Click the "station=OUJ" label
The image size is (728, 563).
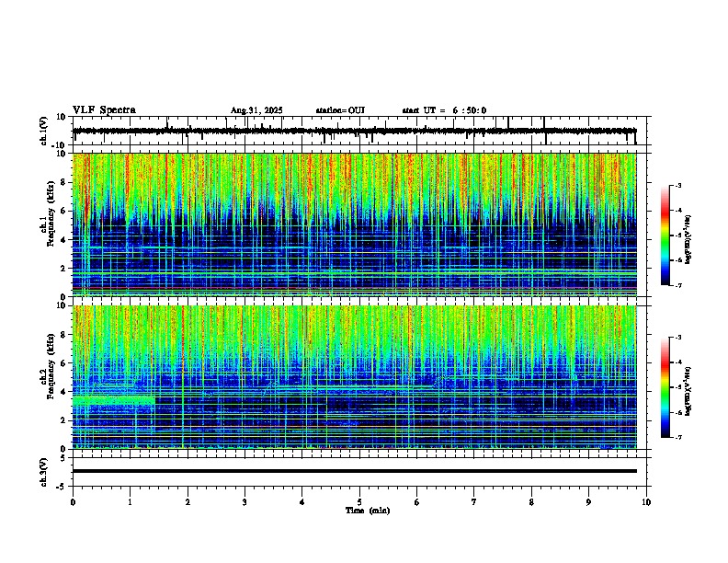[x=340, y=110]
